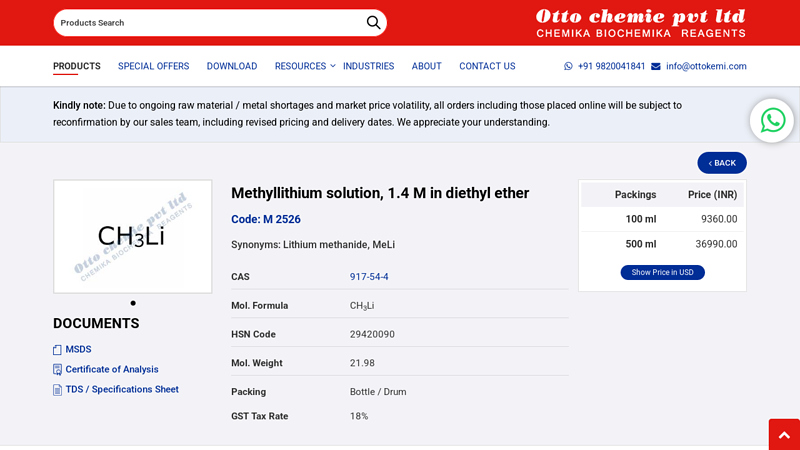Click the scroll-to-top arrow button
Screen dimensions: 800x450
pos(784,435)
